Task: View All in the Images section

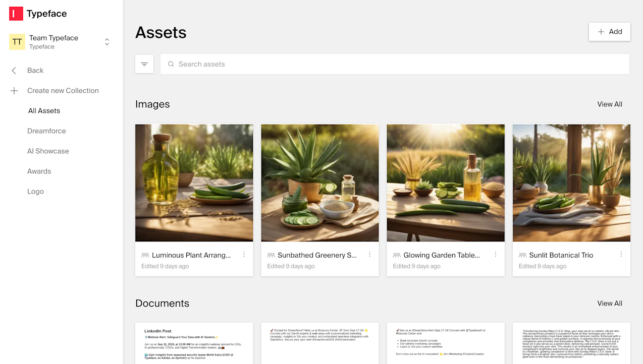Action: pyautogui.click(x=610, y=104)
